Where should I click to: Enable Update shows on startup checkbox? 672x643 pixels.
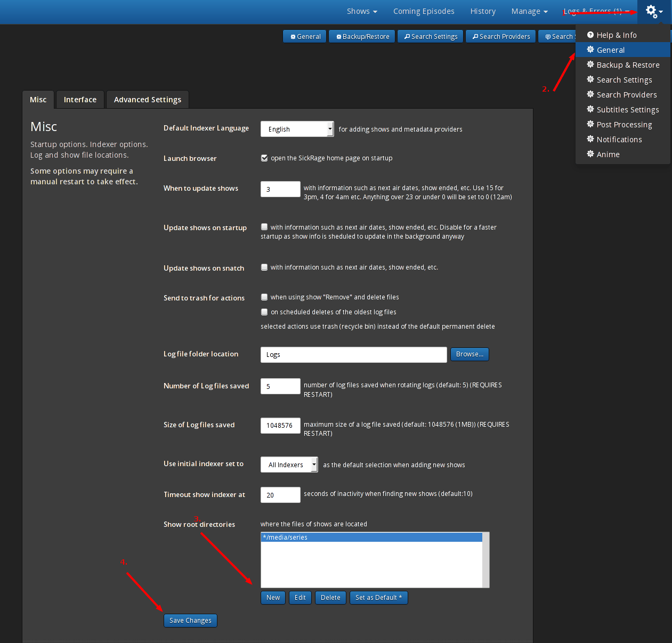pyautogui.click(x=264, y=227)
